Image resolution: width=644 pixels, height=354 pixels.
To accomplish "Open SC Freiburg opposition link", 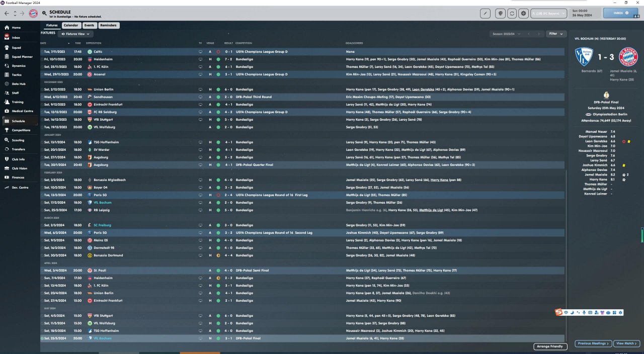I will [x=102, y=225].
